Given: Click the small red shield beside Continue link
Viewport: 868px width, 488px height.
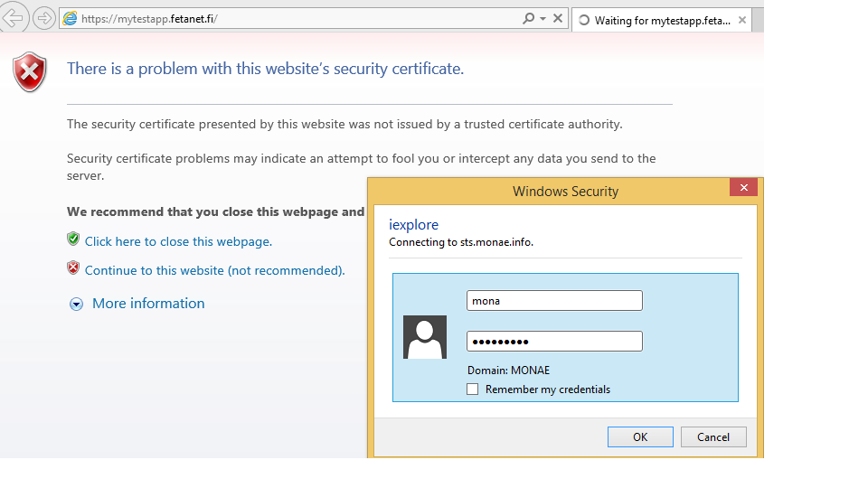Looking at the screenshot, I should pos(73,268).
